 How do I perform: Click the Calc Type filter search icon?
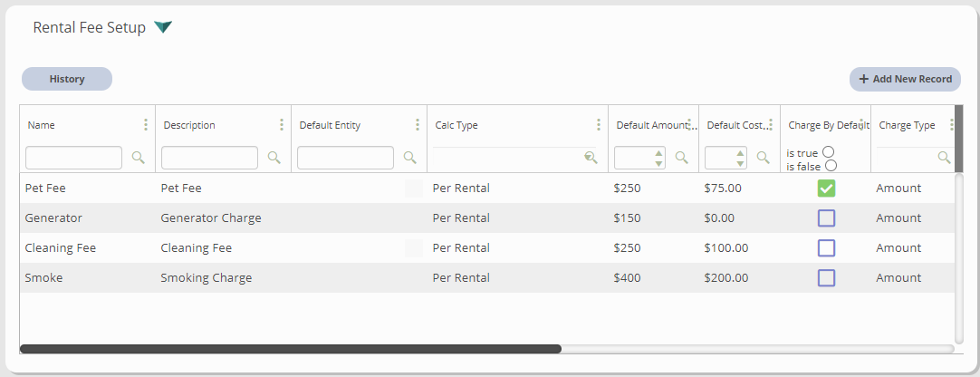(x=591, y=158)
